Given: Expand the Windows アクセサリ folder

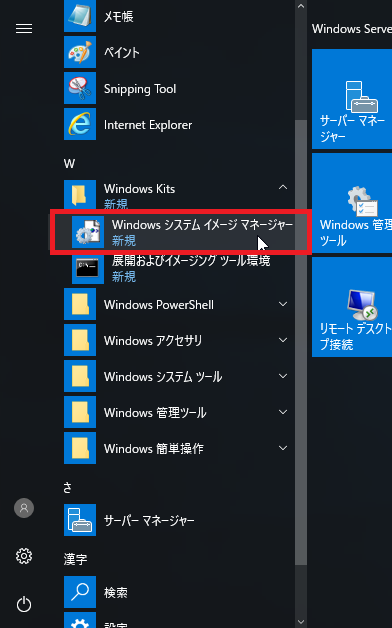Looking at the screenshot, I should tap(283, 340).
